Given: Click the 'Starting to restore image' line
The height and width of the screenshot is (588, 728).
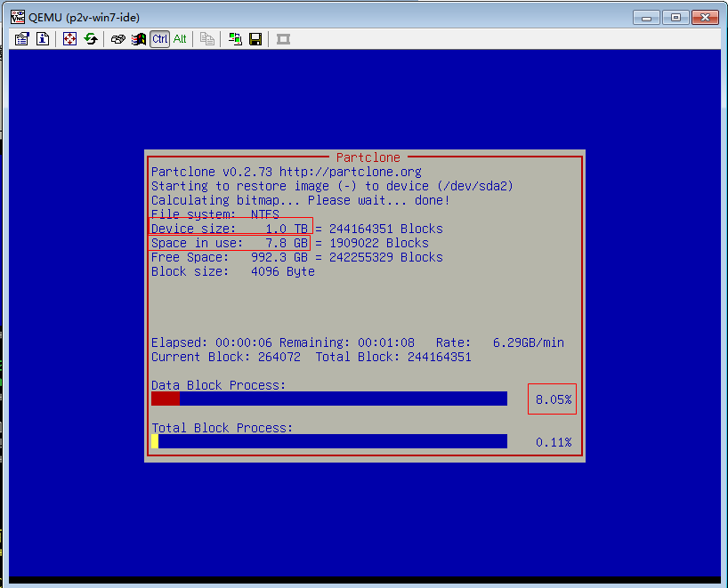Looking at the screenshot, I should pos(333,186).
